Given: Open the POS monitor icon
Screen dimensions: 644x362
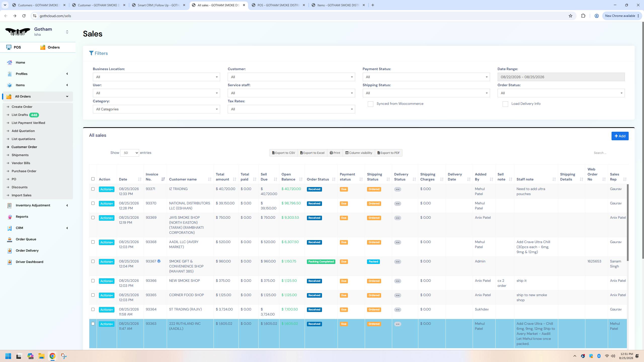Looking at the screenshot, I should (x=9, y=47).
